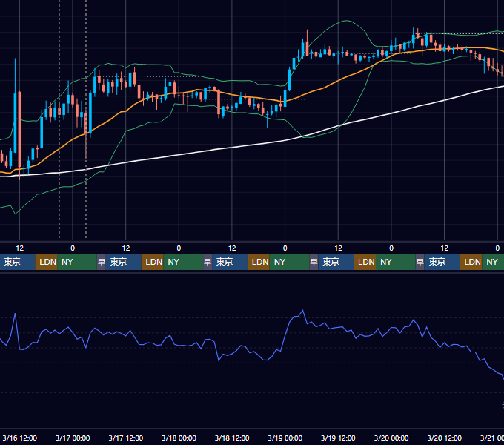Click the 東京 session block above 3/17 12:00
This screenshot has height=445, width=504.
124,262
